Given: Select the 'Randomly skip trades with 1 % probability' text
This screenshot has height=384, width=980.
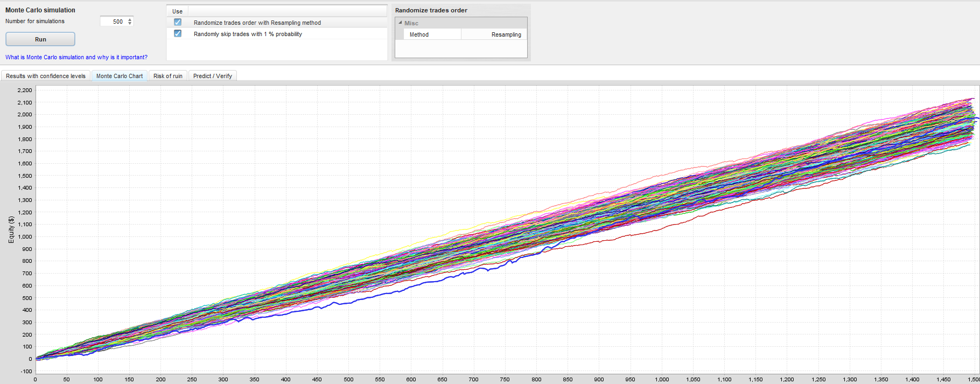Looking at the screenshot, I should (248, 34).
